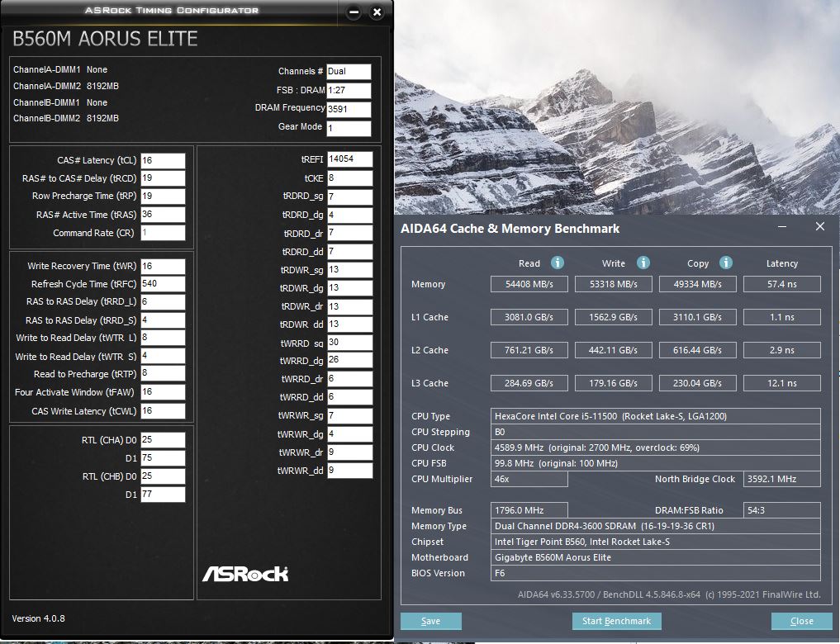This screenshot has width=840, height=644.
Task: Click the tCKE value field
Action: pos(350,178)
